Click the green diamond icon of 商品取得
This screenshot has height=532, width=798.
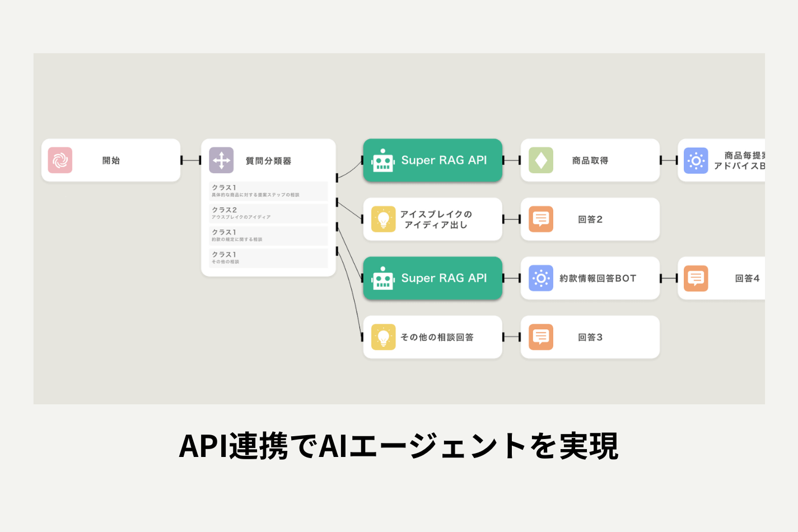[541, 160]
